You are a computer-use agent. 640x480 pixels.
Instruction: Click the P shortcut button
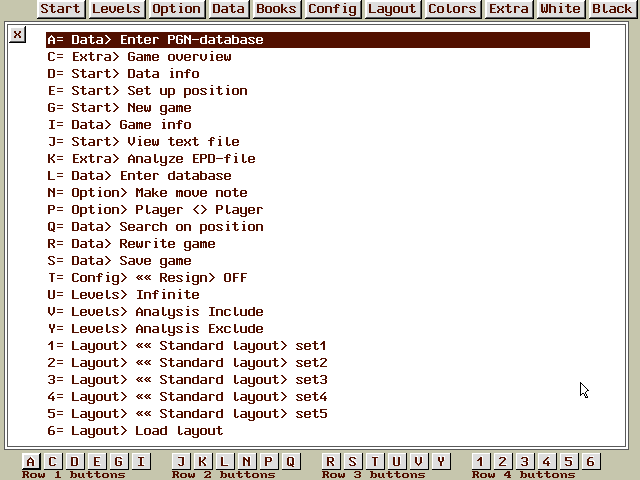[268, 461]
